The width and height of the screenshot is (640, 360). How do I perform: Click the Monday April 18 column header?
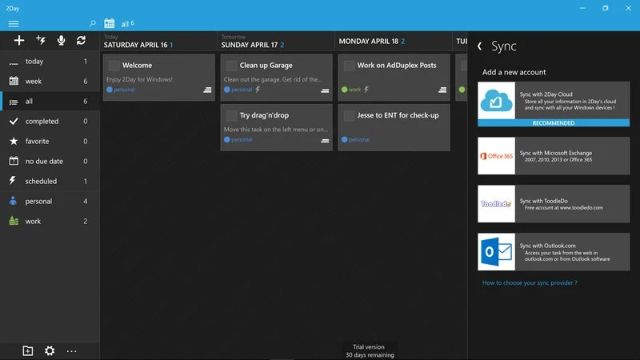(x=372, y=41)
